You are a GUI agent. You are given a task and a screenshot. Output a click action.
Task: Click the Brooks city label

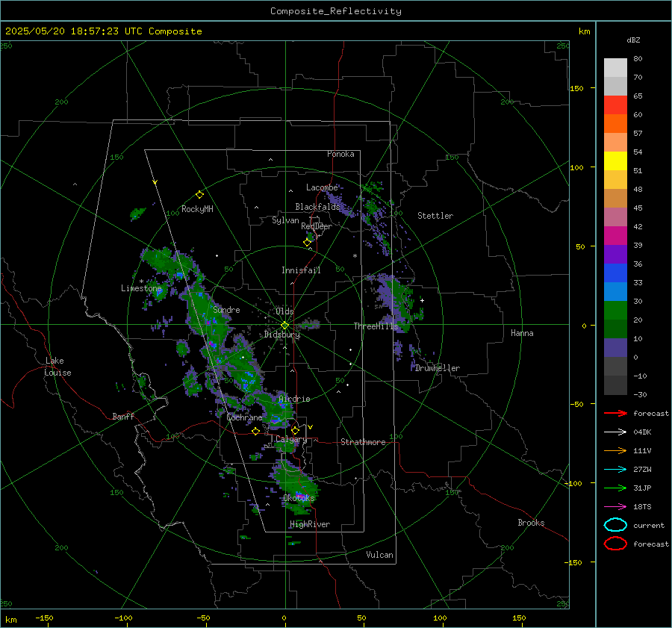tap(531, 523)
